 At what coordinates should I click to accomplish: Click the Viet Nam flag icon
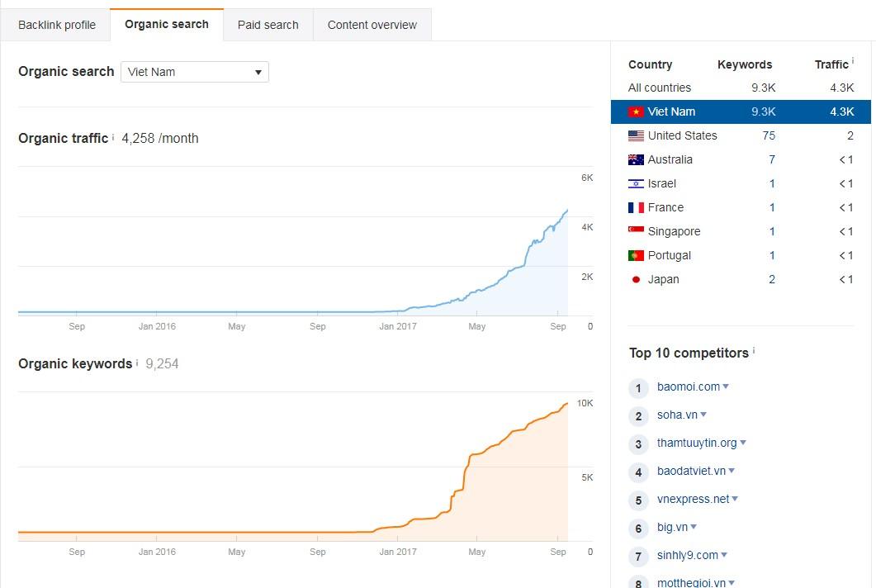coord(636,111)
